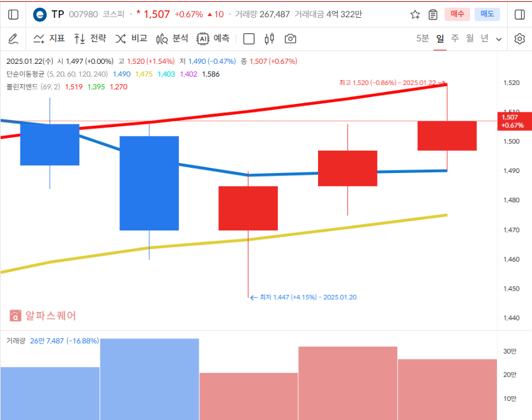Add TP to favorites with star icon
The height and width of the screenshot is (420, 532).
click(x=415, y=15)
